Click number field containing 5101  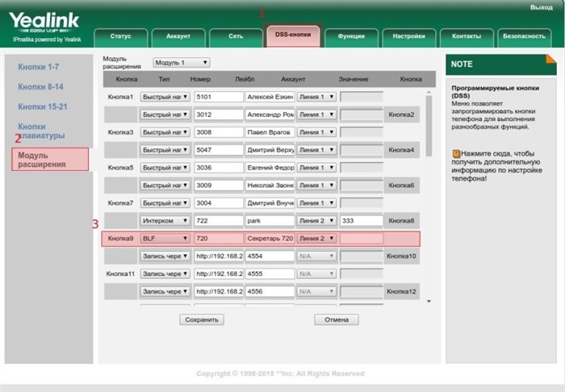[x=219, y=97]
